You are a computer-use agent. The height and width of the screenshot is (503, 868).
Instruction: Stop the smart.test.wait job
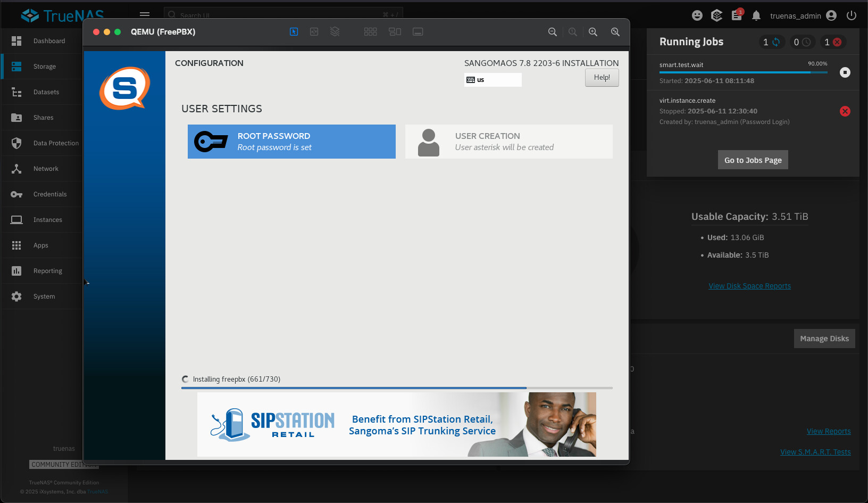pos(845,72)
